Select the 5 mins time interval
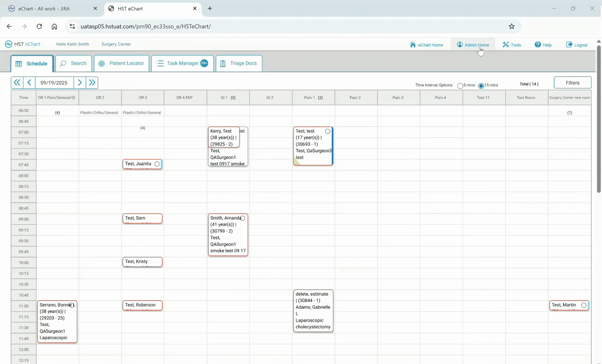602x364 pixels. pyautogui.click(x=460, y=86)
